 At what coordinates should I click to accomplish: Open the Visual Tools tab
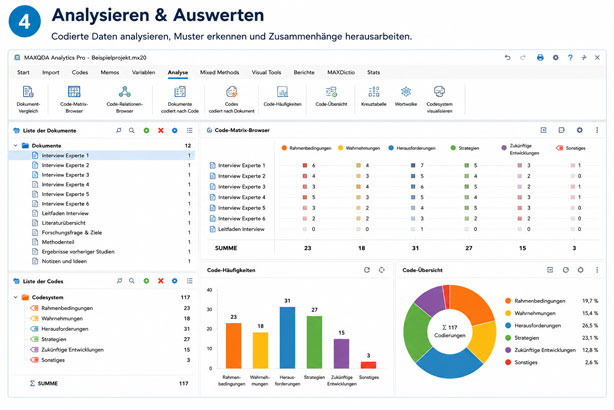[266, 72]
